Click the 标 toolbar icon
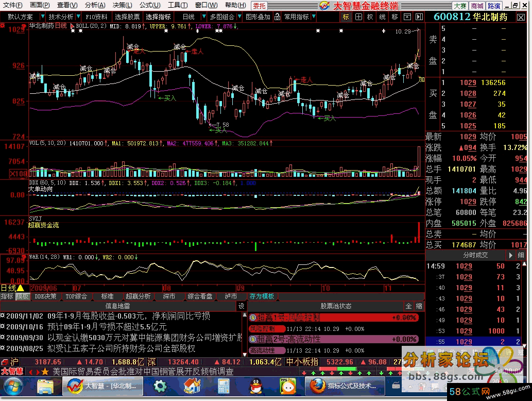 pos(346,16)
